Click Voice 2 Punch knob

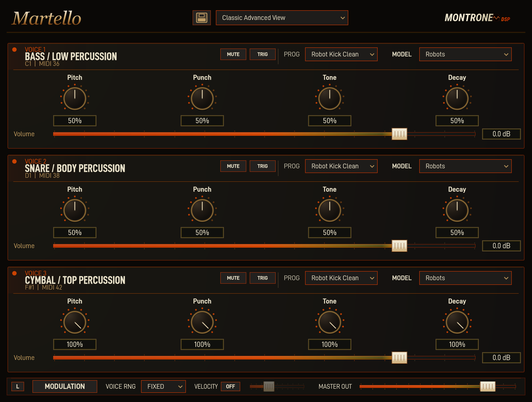tap(202, 210)
